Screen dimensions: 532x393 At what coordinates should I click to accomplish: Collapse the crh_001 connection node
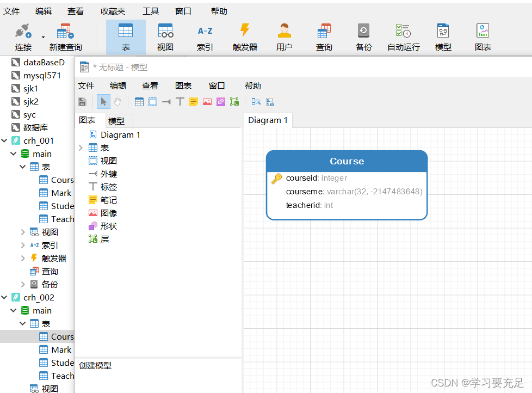tap(5, 141)
